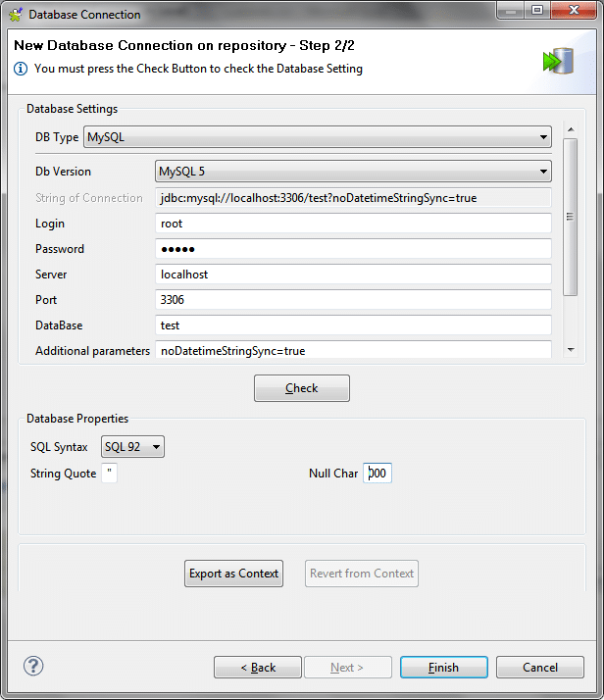Click the Additional parameters field
This screenshot has width=604, height=700.
(x=353, y=350)
